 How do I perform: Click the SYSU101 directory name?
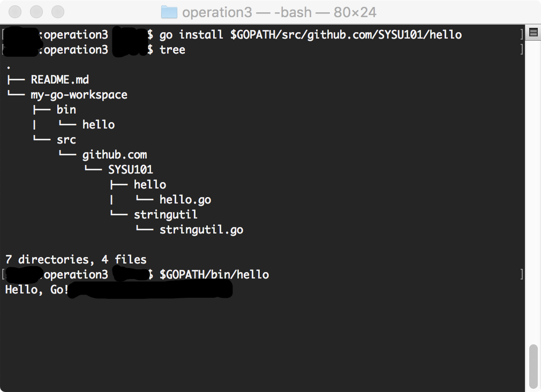click(x=130, y=170)
